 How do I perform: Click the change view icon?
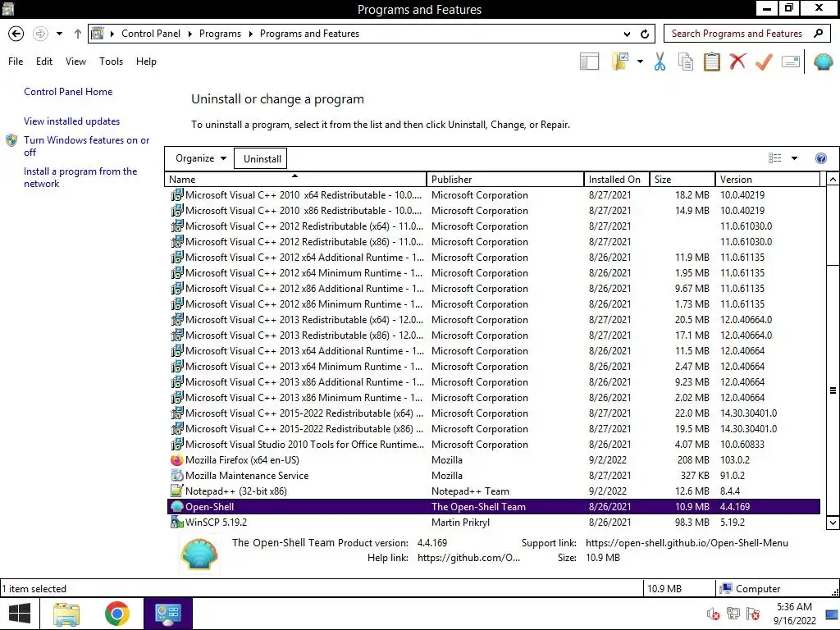pos(774,158)
